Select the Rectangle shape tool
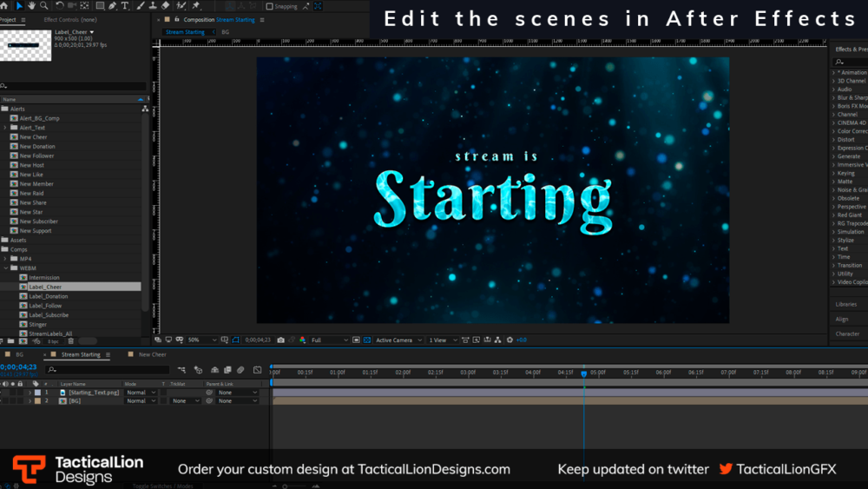868x489 pixels. click(x=100, y=5)
